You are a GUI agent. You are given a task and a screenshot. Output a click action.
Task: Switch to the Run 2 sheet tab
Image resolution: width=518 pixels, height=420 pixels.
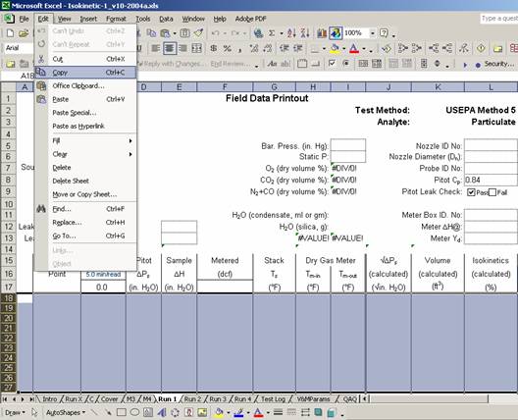click(192, 398)
